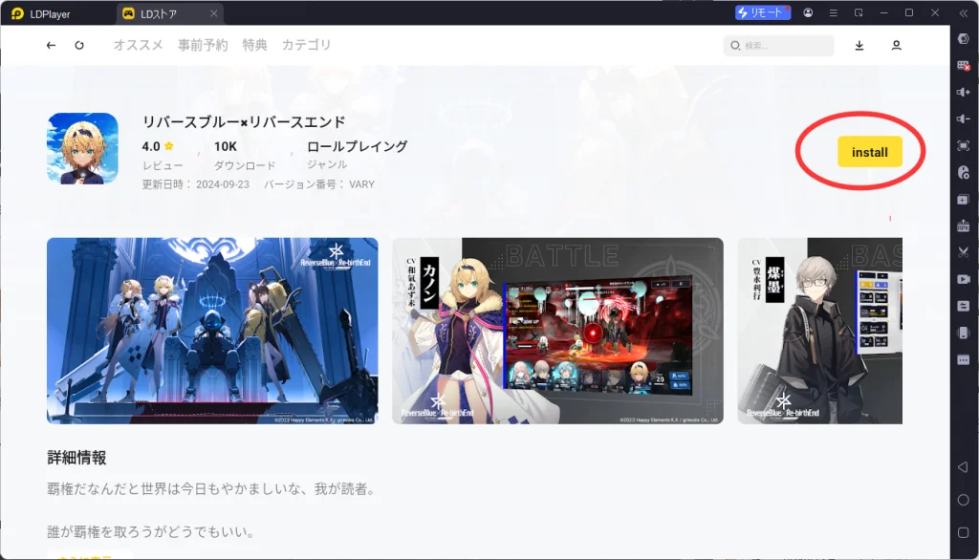
Task: Click the リモート button in the title bar
Action: click(763, 12)
